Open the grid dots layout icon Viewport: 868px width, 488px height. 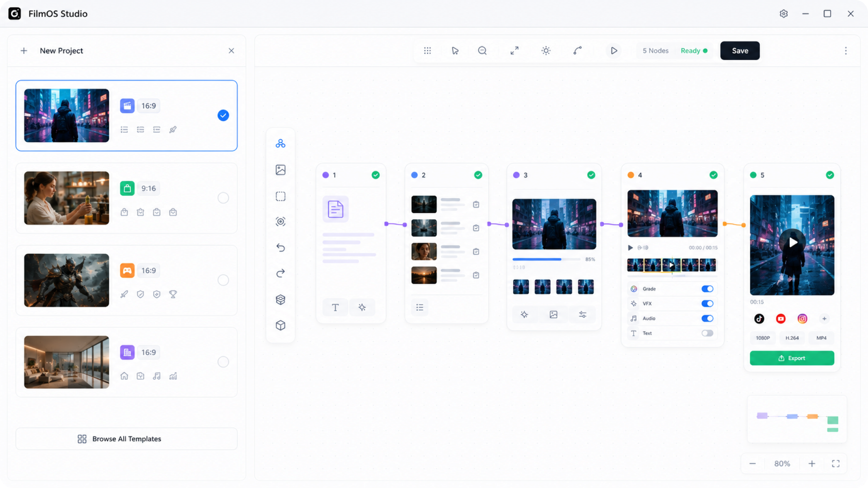(x=427, y=51)
